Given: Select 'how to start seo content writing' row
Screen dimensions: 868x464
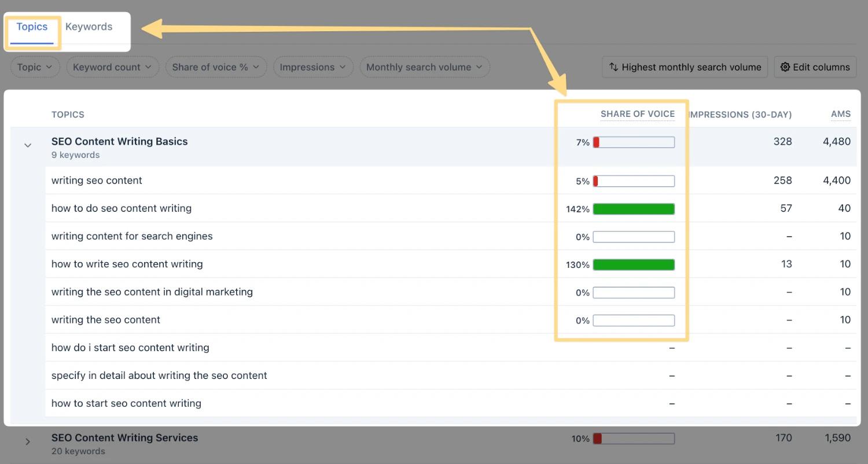Looking at the screenshot, I should point(451,403).
